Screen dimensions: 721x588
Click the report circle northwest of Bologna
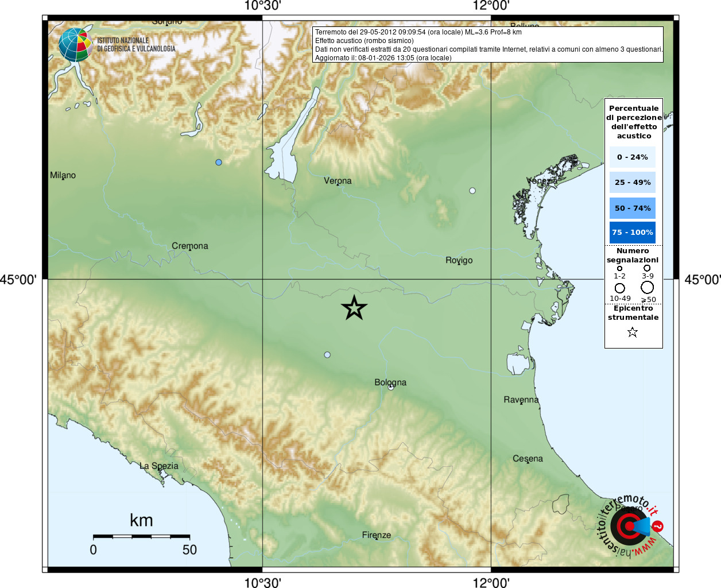pyautogui.click(x=327, y=355)
